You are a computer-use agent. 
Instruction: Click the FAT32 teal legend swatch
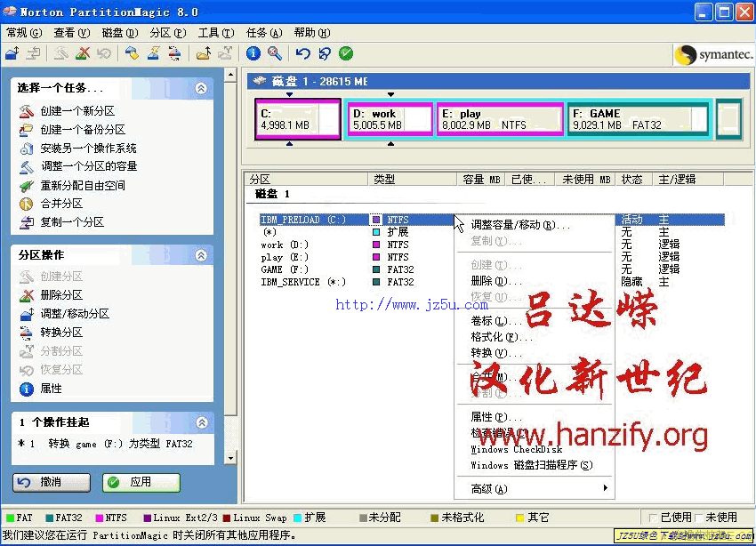[x=49, y=518]
